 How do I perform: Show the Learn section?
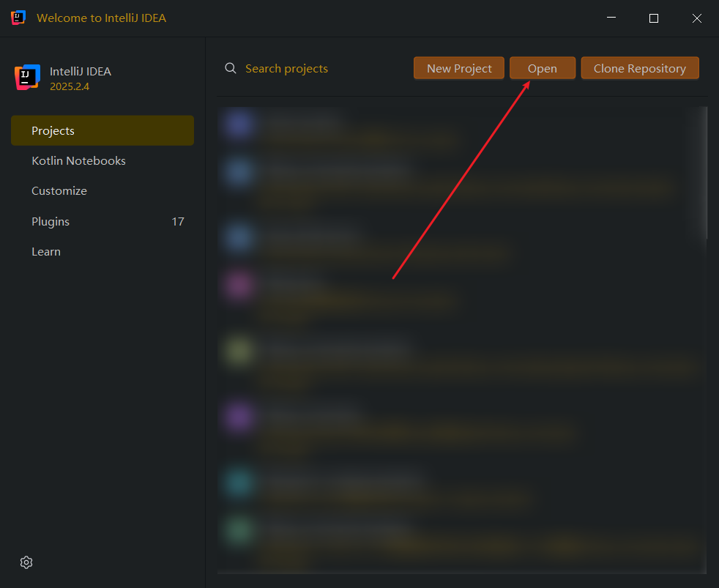point(46,251)
